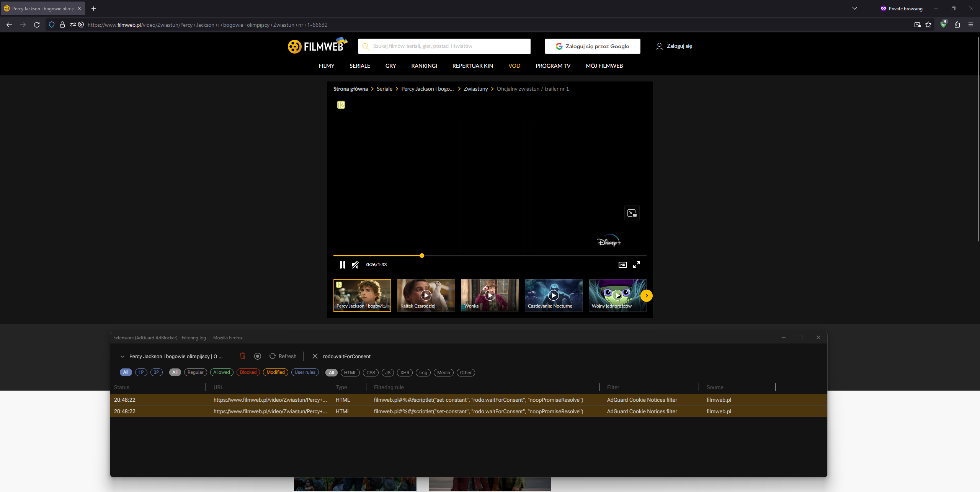The width and height of the screenshot is (980, 492).
Task: Clear the filtering log with the trash icon
Action: [243, 356]
